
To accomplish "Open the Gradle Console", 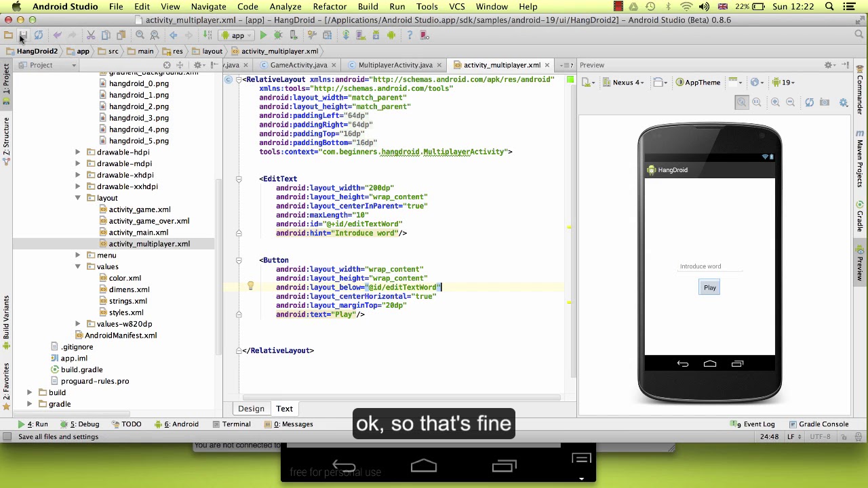I will [x=818, y=424].
